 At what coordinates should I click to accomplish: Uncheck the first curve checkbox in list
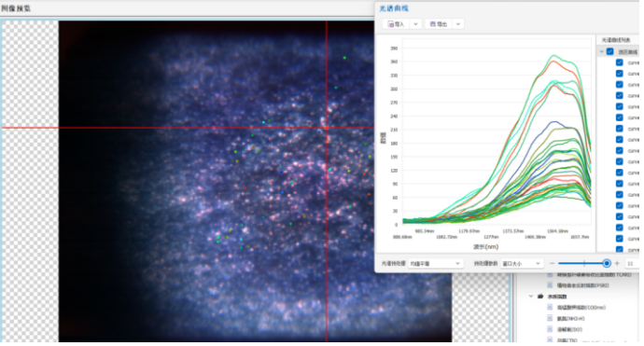tap(620, 62)
